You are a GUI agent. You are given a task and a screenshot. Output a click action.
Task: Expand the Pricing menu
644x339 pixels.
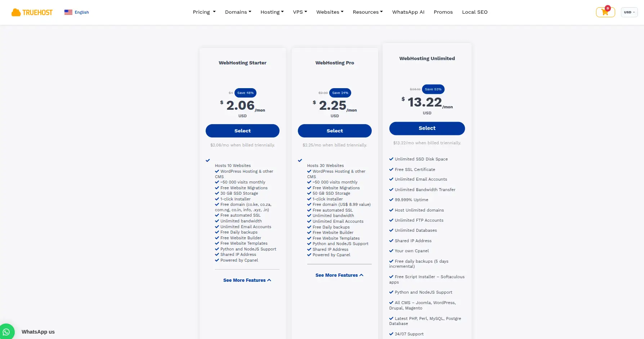pyautogui.click(x=204, y=12)
